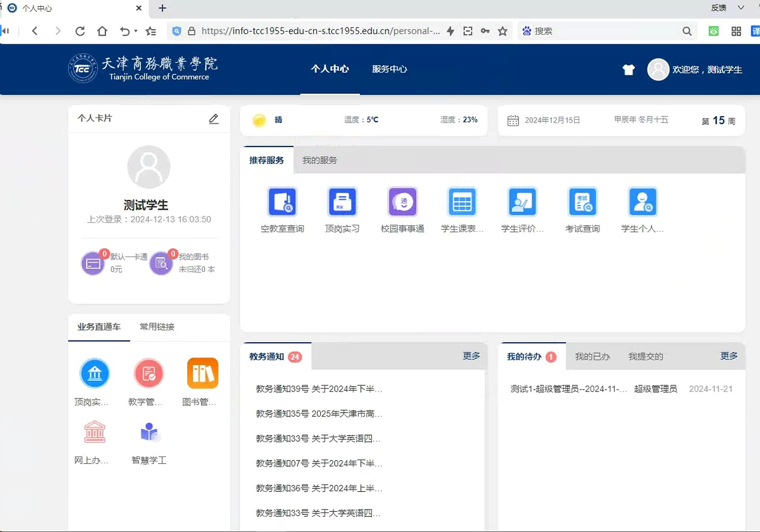The height and width of the screenshot is (532, 760).
Task: Click 更多 in the 教务通知 panel
Action: pos(471,356)
